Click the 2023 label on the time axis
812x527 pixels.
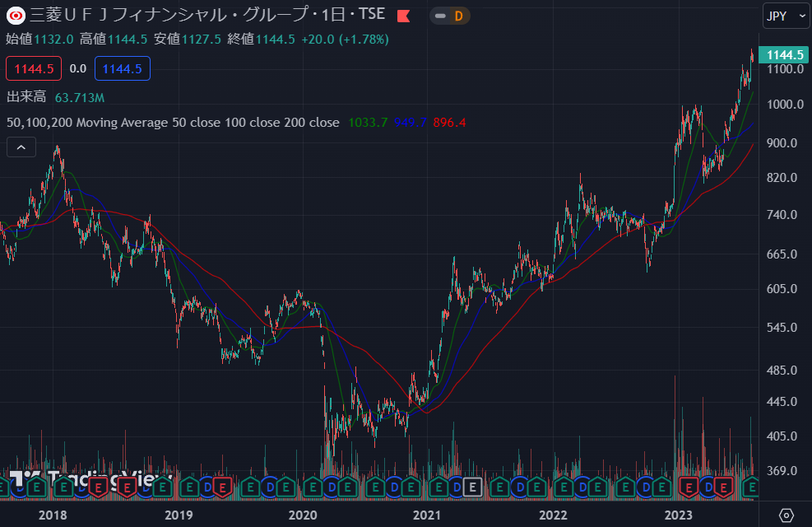679,515
